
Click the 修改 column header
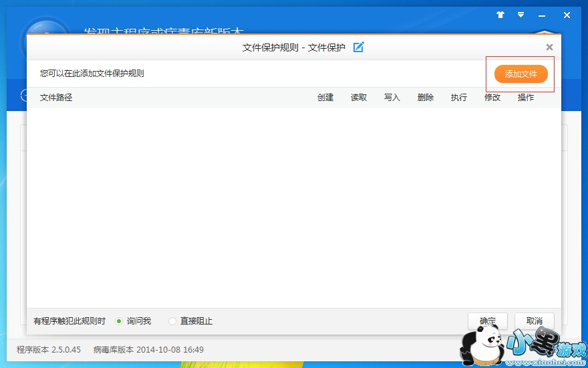tap(492, 98)
